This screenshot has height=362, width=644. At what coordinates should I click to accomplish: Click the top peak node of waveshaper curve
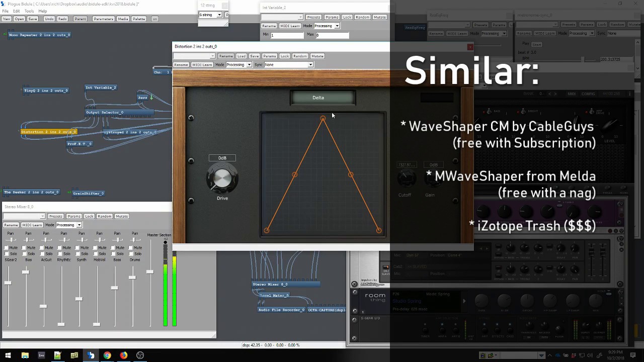(323, 119)
